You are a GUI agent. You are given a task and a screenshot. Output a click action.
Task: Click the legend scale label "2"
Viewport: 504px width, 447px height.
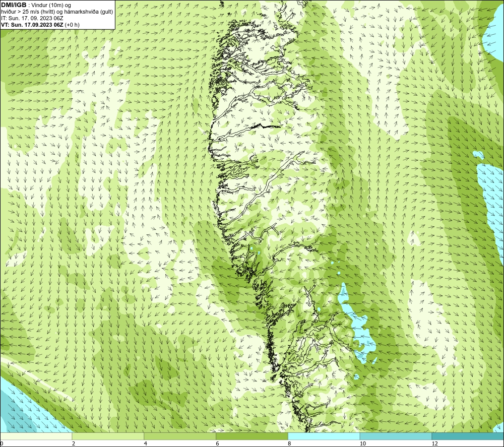click(x=74, y=444)
